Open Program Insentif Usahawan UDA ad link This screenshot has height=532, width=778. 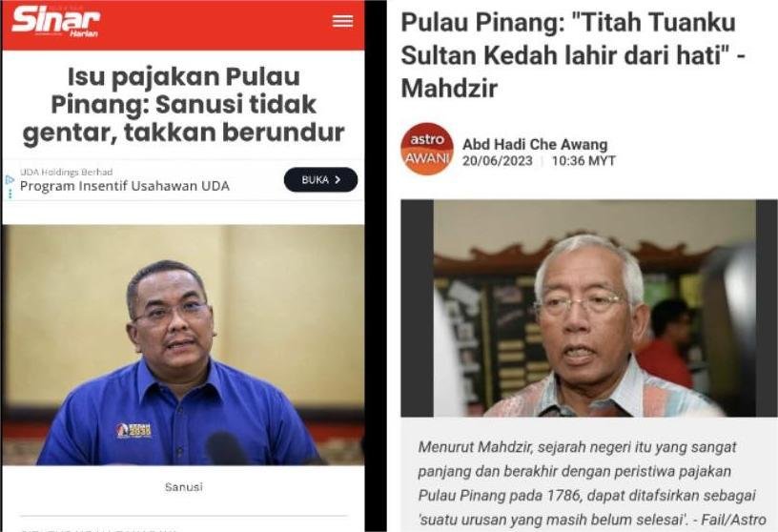(x=125, y=186)
